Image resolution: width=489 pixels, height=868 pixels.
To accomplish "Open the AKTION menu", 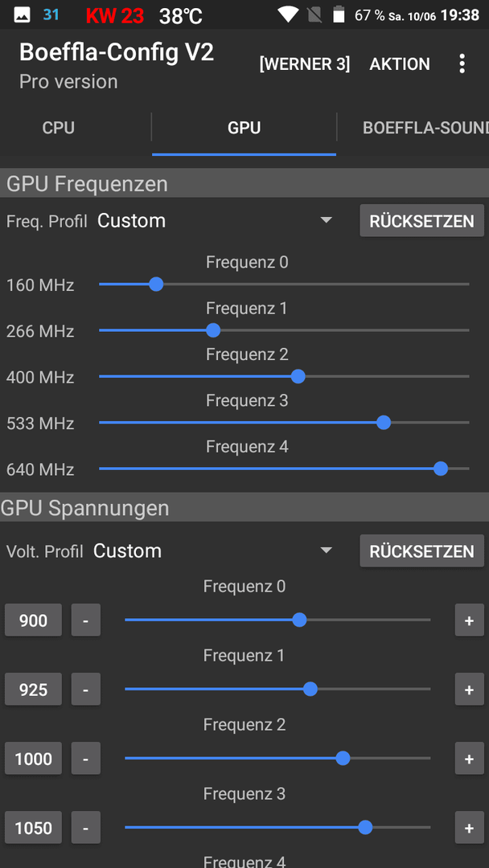I will pos(400,64).
